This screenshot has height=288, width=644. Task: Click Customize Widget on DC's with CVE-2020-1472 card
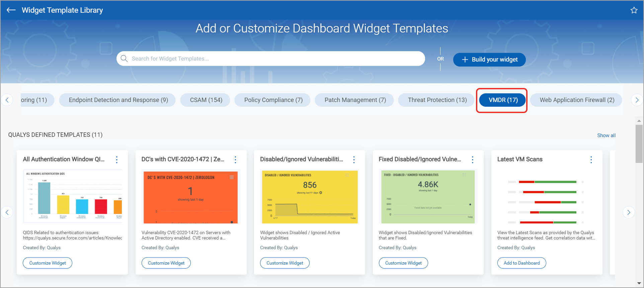pyautogui.click(x=166, y=263)
